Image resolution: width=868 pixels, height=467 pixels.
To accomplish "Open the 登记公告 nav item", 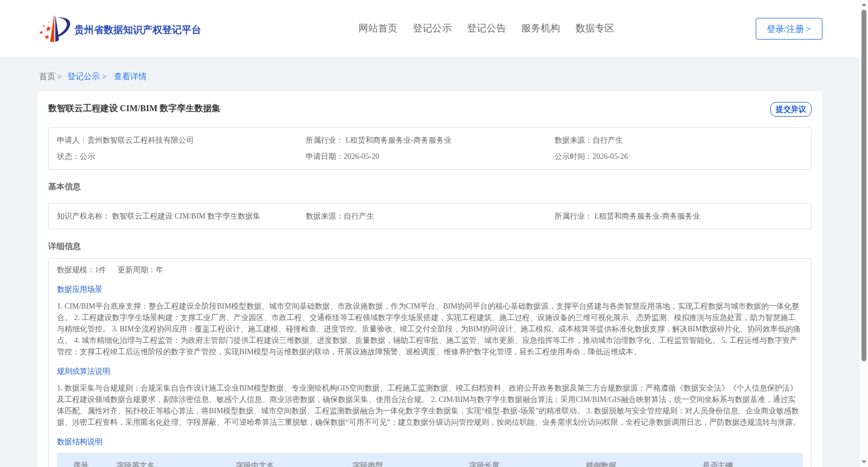I will (x=486, y=28).
